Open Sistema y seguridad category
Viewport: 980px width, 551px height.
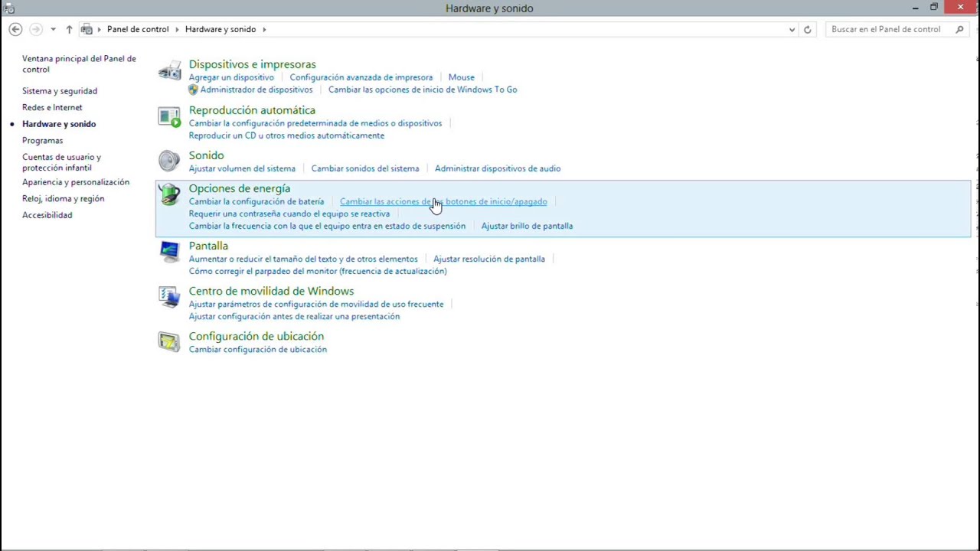point(60,91)
